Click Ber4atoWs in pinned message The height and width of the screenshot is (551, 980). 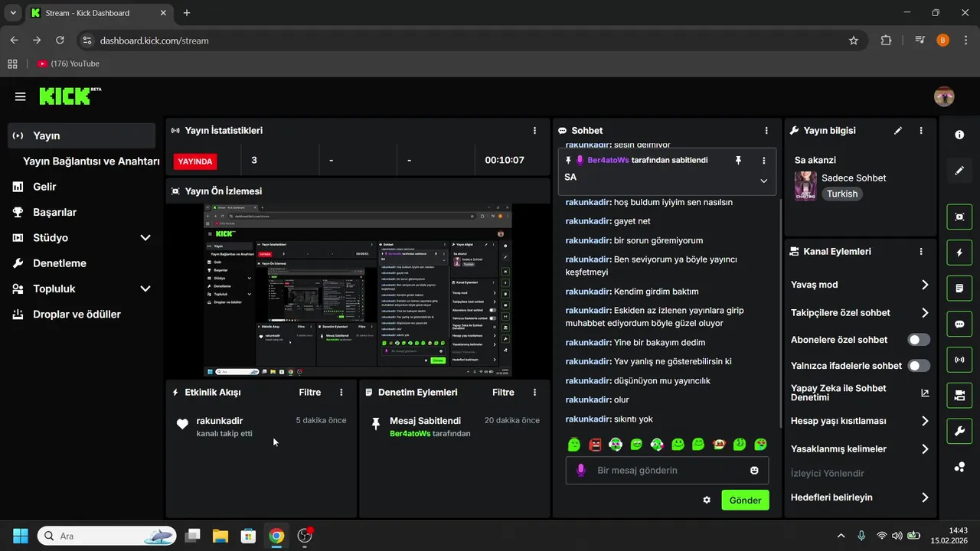tap(608, 160)
